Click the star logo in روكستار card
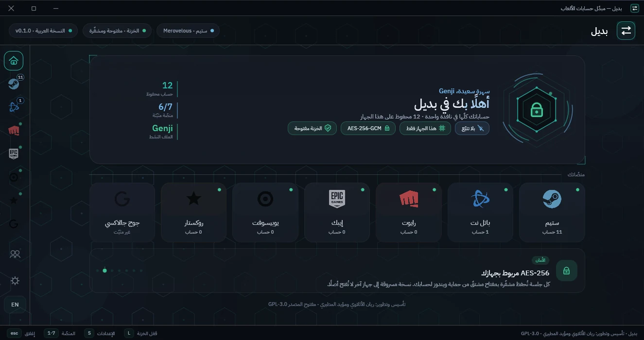The height and width of the screenshot is (340, 644). 193,198
